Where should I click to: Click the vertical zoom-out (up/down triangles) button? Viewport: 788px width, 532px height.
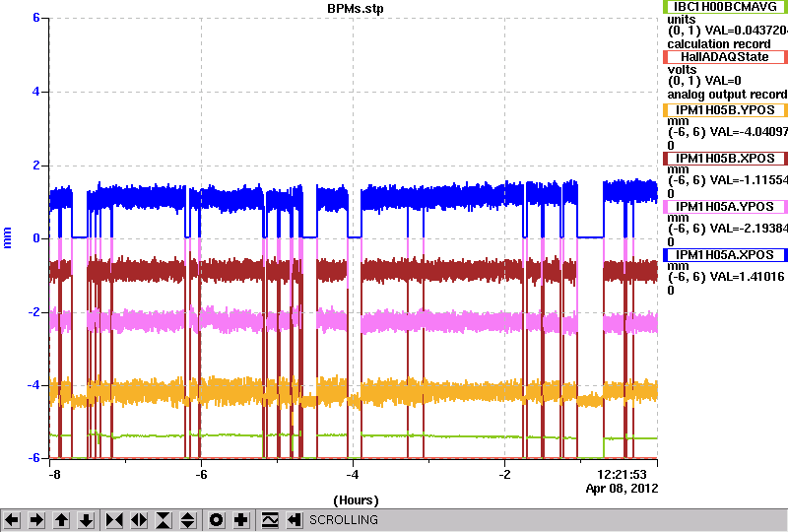click(x=188, y=520)
